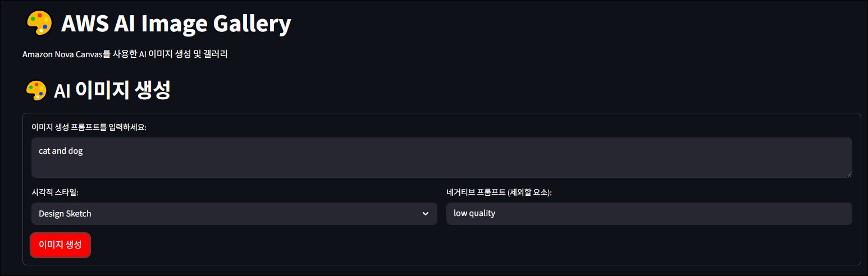The image size is (868, 276).
Task: Place cursor on the word dog in prompt
Action: [x=75, y=151]
